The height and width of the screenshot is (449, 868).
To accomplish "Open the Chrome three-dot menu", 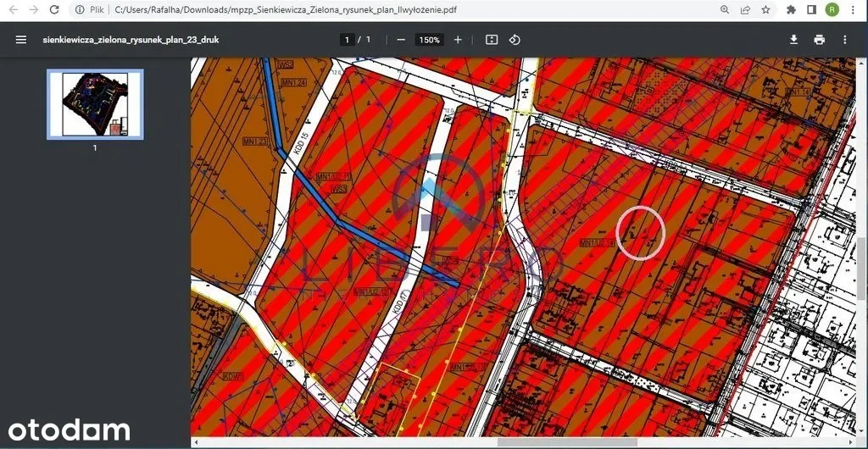I will click(854, 10).
